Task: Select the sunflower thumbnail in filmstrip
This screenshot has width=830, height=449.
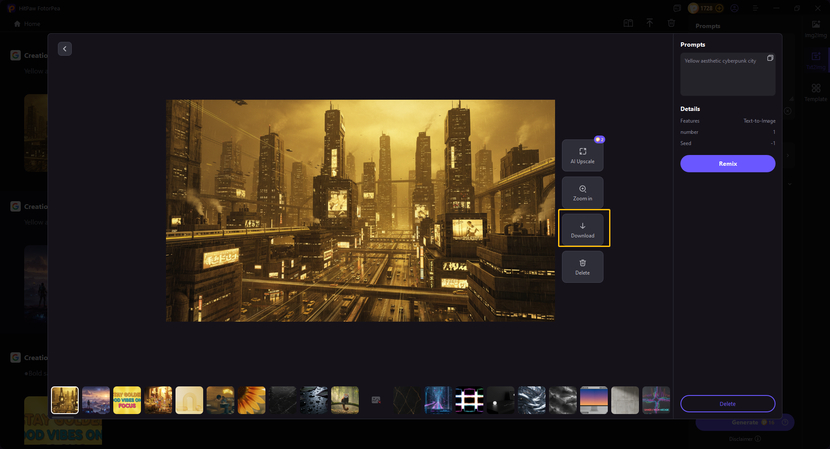Action: [251, 400]
